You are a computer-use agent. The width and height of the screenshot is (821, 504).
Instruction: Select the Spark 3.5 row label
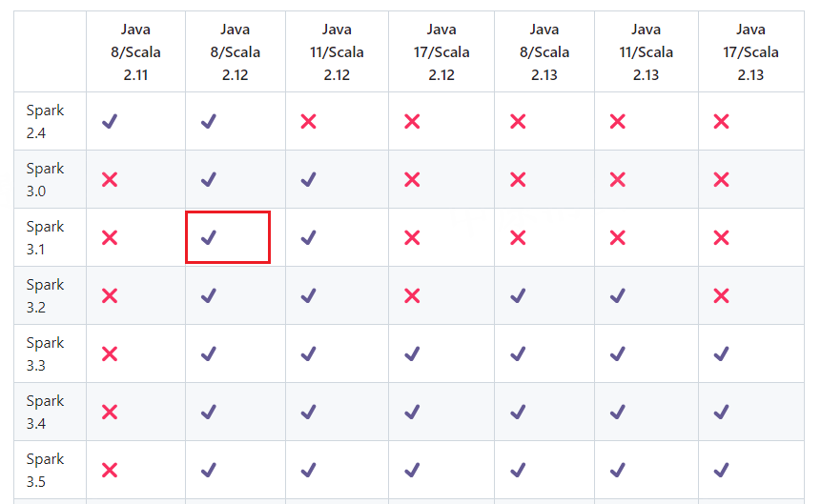pos(45,470)
